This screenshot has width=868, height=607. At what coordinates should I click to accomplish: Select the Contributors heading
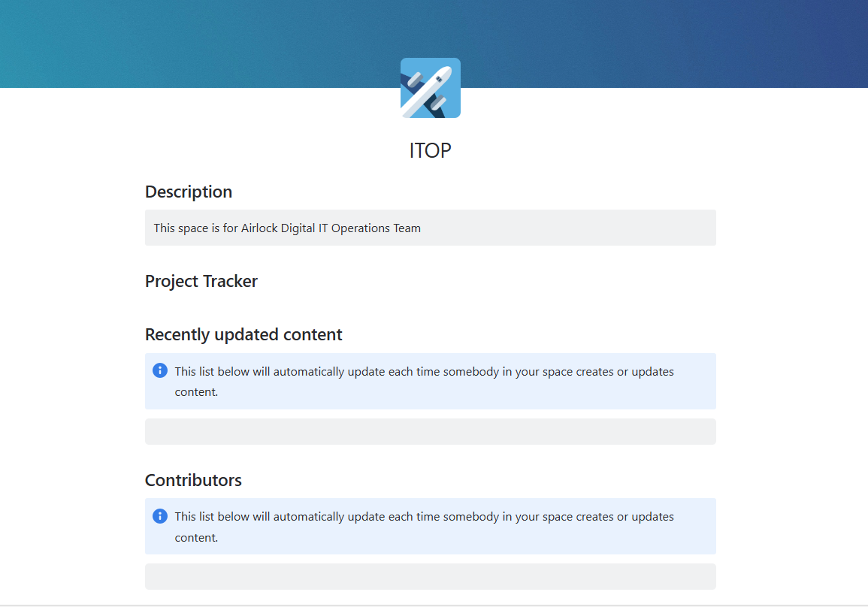coord(193,480)
